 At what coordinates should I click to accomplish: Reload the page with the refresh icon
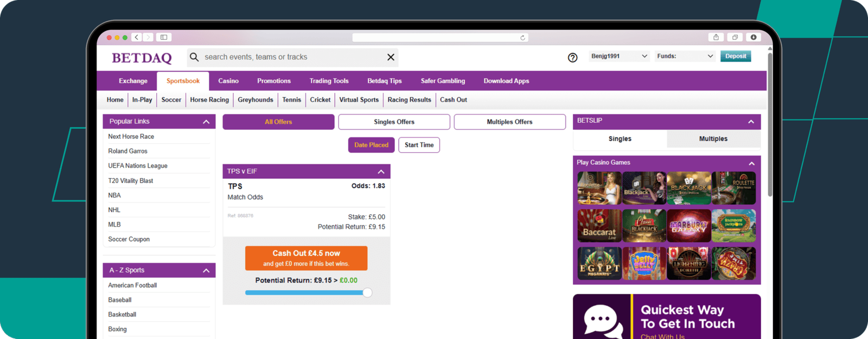pyautogui.click(x=522, y=38)
